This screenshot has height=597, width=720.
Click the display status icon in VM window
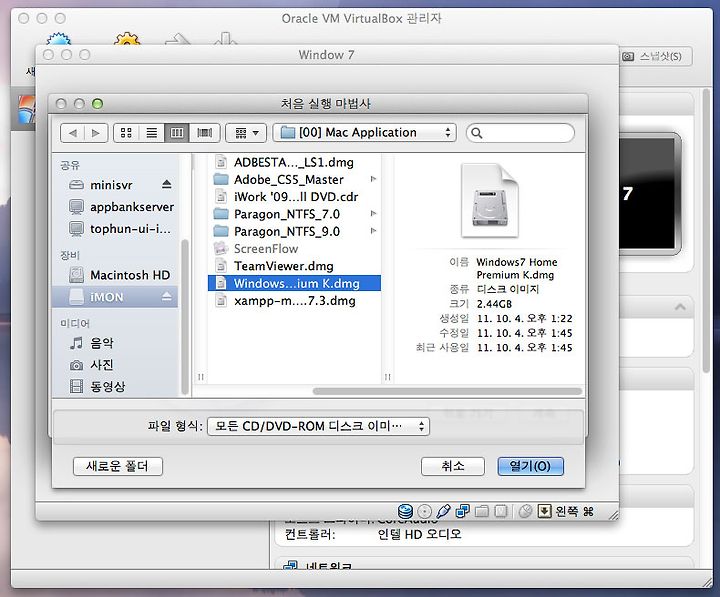pyautogui.click(x=501, y=511)
